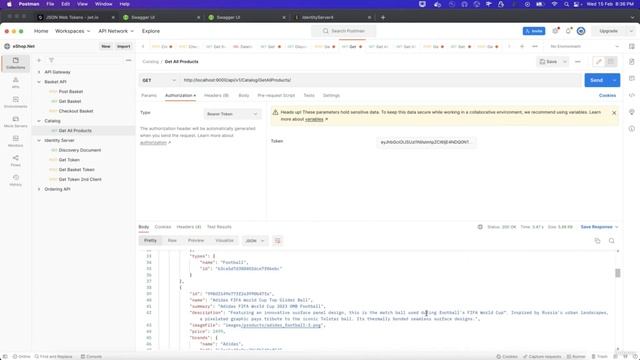
Task: Click the Invite button
Action: point(534,31)
